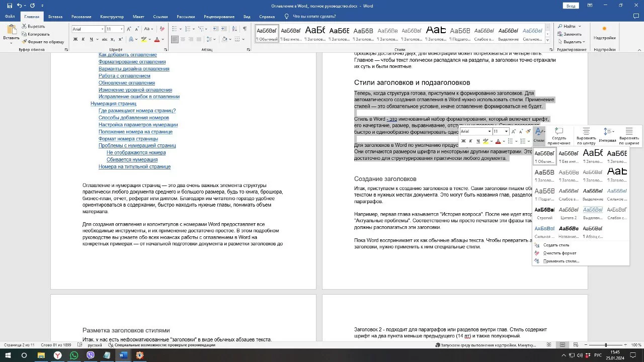
Task: Click the Cut (Вырезать) scissors icon
Action: [24, 26]
